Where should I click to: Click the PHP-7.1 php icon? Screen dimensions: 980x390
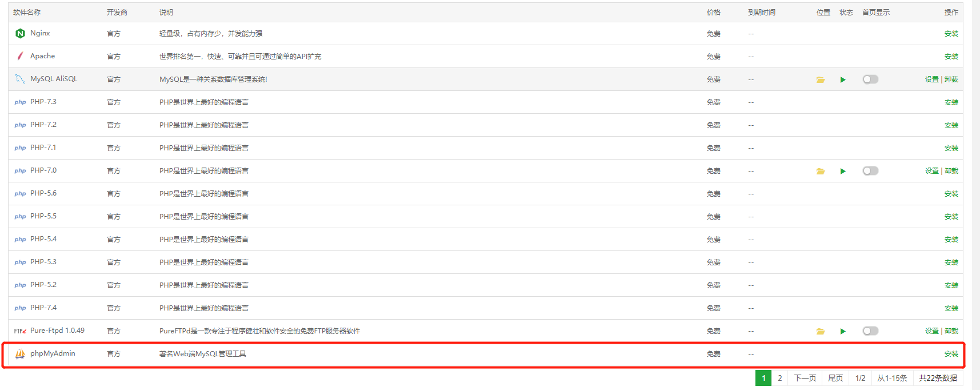click(x=20, y=148)
